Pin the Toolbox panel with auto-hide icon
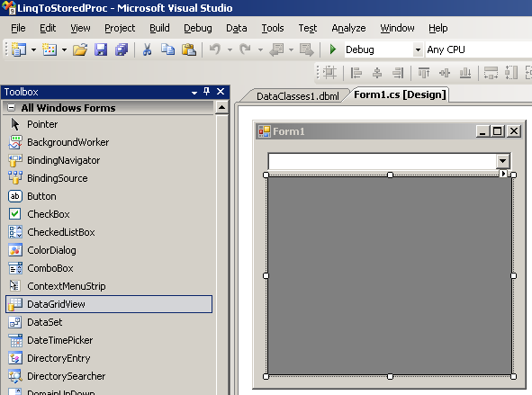The height and width of the screenshot is (395, 532). click(x=207, y=92)
